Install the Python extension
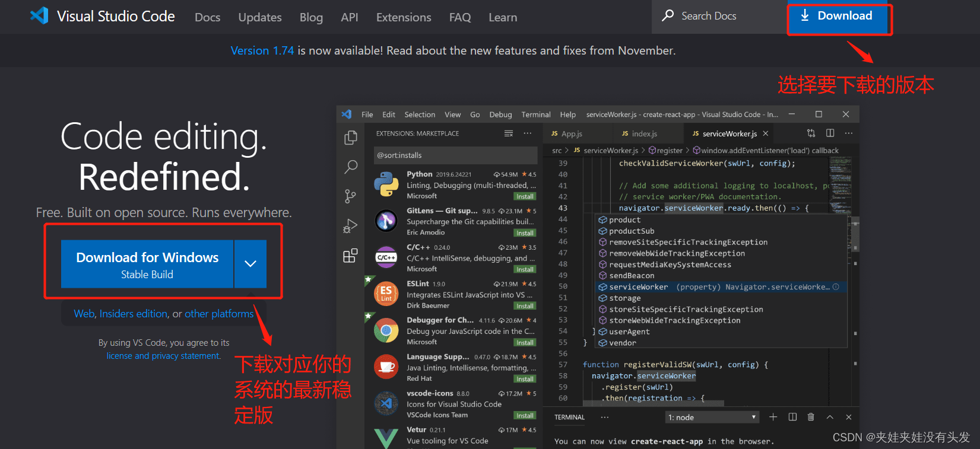Screen dimensions: 980x449 (x=525, y=196)
